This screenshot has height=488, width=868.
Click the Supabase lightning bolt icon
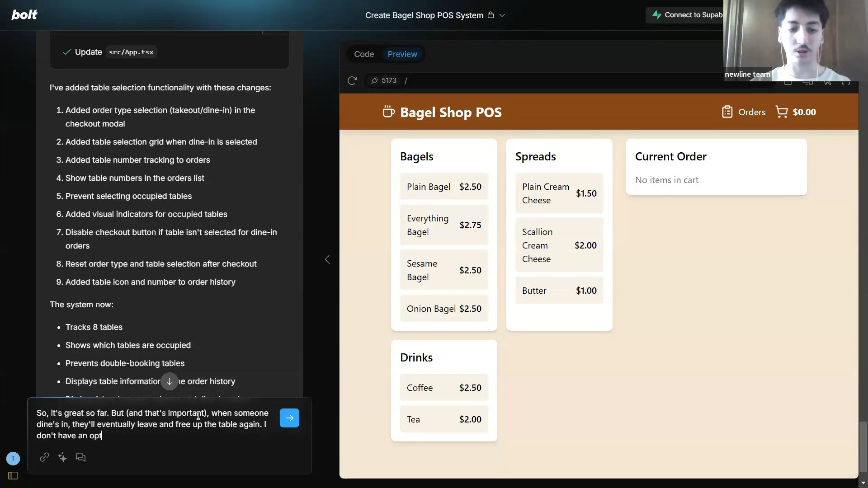(x=656, y=15)
